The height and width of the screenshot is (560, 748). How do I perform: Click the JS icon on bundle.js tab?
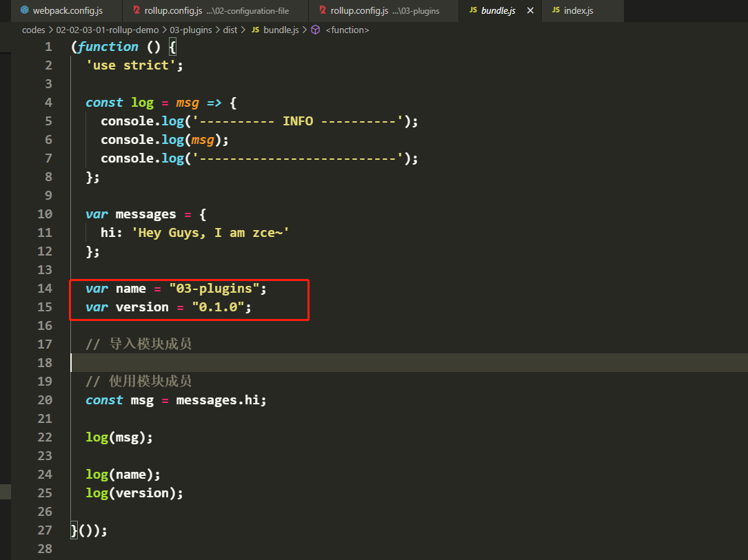tap(473, 10)
